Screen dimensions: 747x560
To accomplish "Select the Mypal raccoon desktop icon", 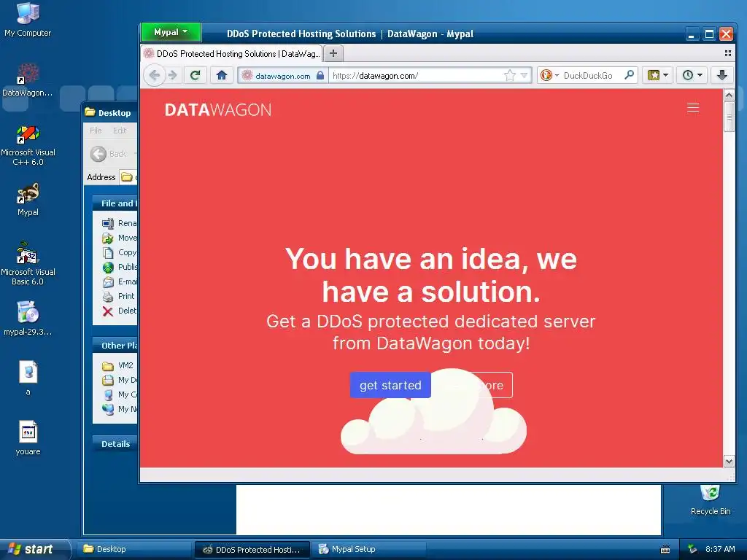I will [28, 200].
